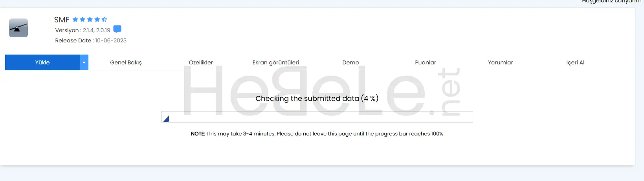
Task: Open the İçeri Al tab
Action: point(575,62)
